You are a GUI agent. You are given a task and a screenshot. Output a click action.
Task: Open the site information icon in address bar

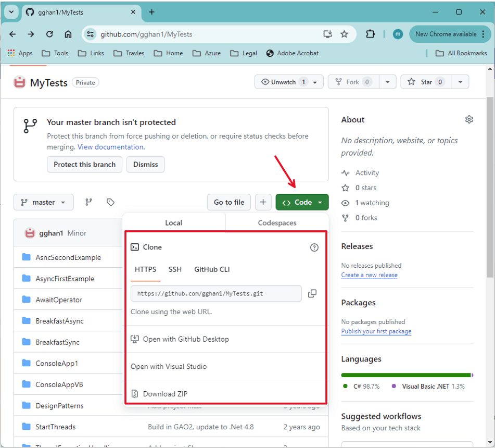(x=90, y=34)
